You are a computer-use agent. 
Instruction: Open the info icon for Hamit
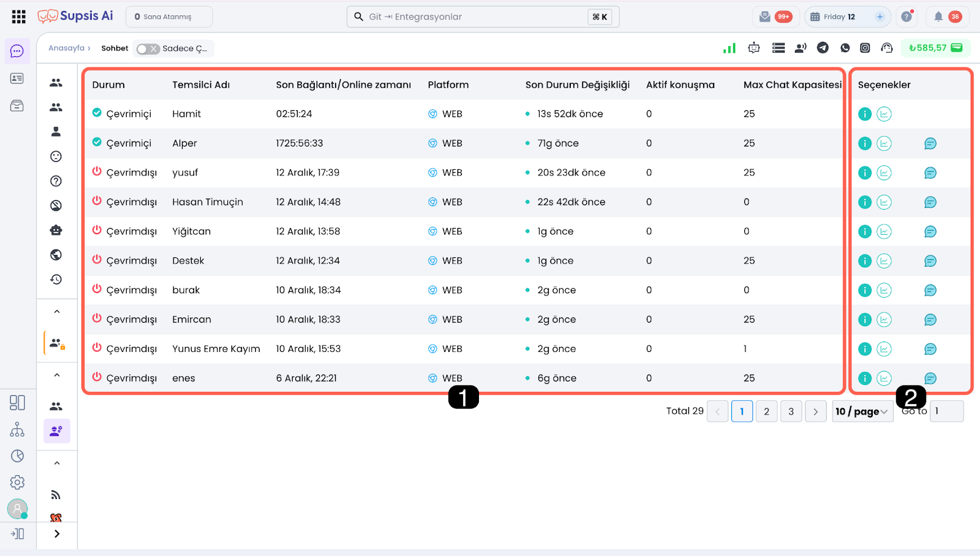[864, 114]
